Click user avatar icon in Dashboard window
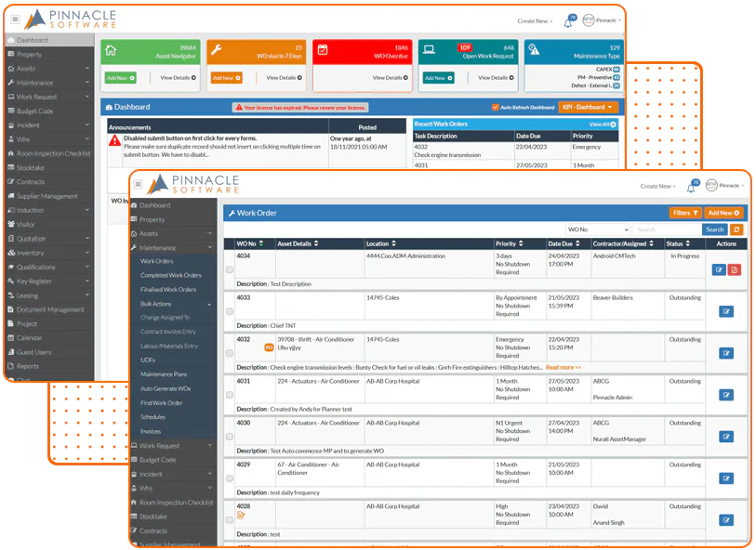 point(589,20)
